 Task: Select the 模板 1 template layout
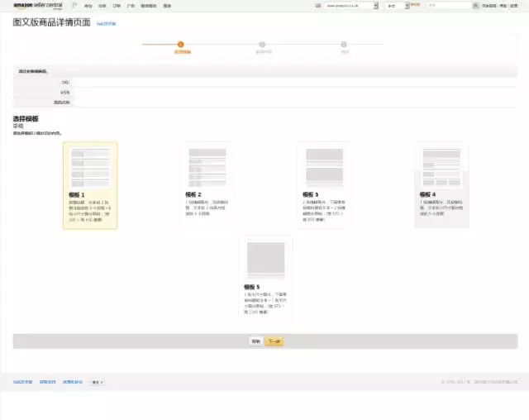[x=90, y=184]
